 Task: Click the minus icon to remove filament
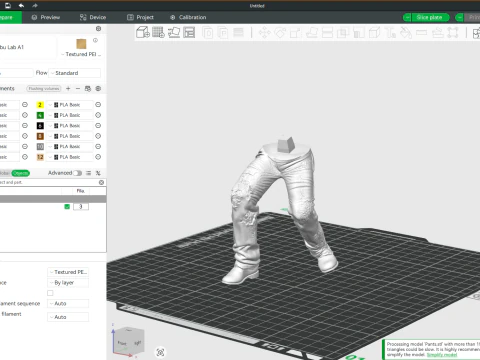coord(78,88)
